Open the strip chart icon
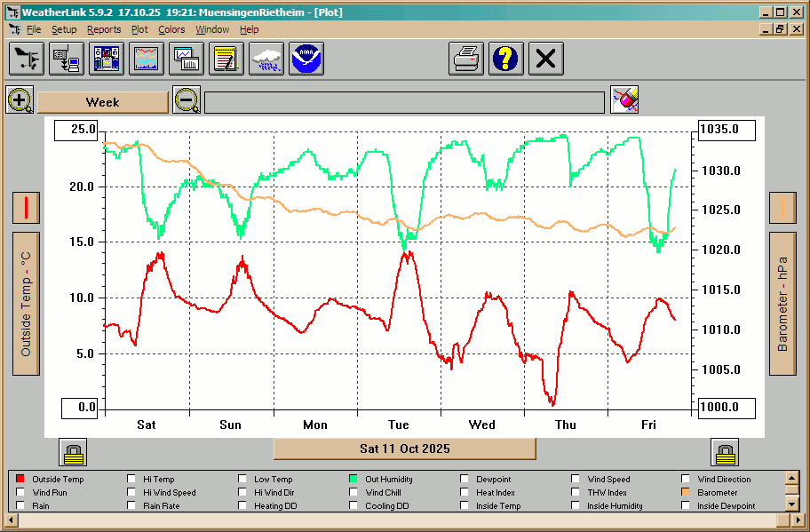Image resolution: width=810 pixels, height=532 pixels. (x=147, y=60)
